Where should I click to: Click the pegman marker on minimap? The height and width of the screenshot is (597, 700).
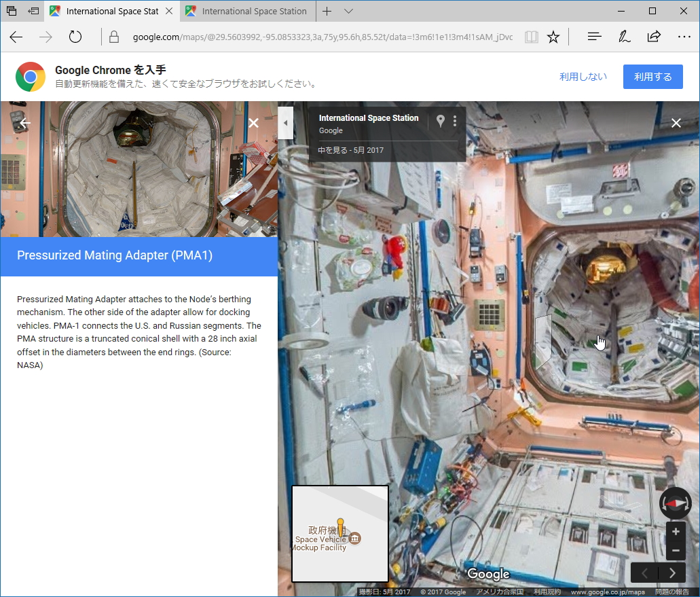341,527
